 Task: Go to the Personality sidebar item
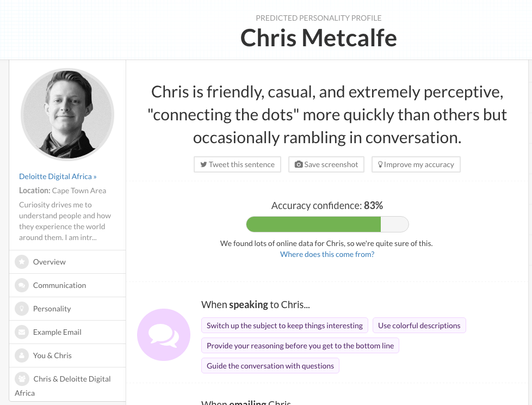[x=52, y=309]
